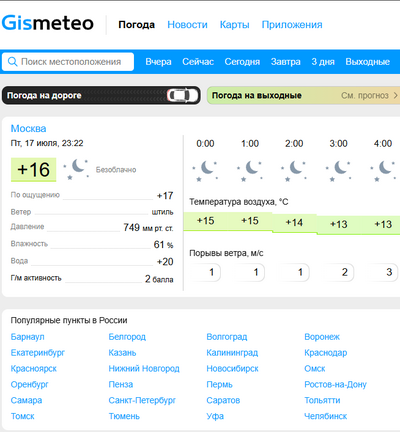
Task: Click the moon icon for 3:00
Action: [x=338, y=171]
